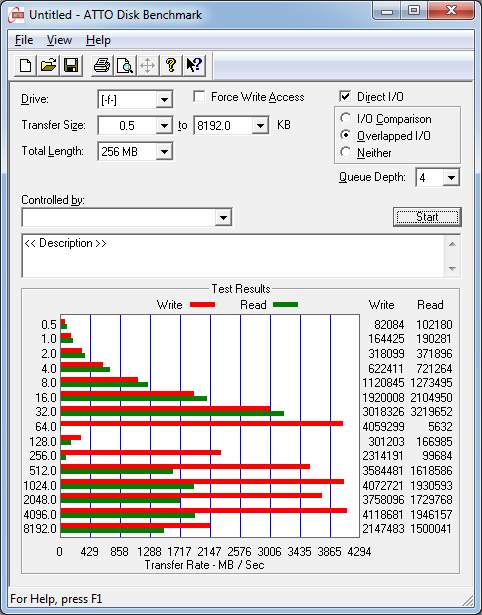Click the move crosshair toolbar icon
Image resolution: width=482 pixels, height=615 pixels.
coord(147,66)
